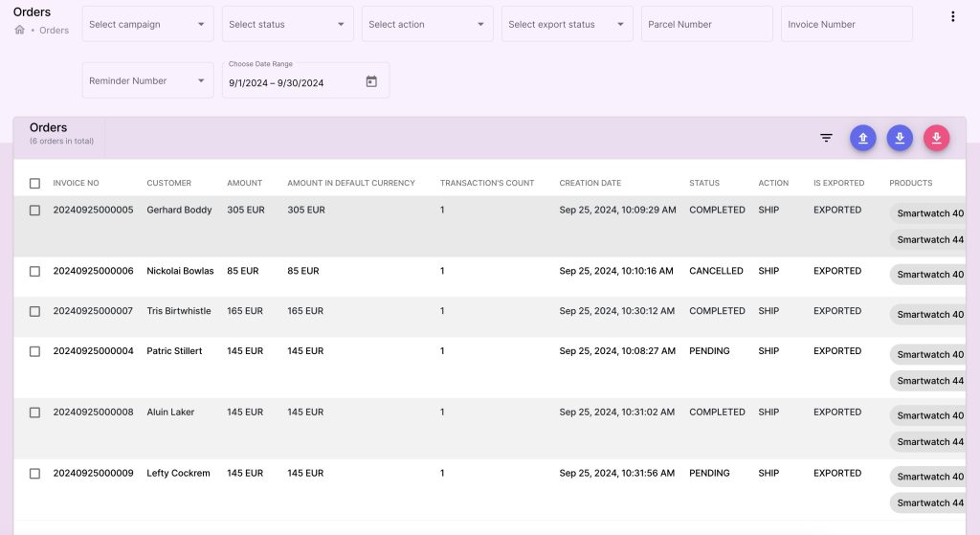Screen dimensions: 980x535
Task: Click the Orders breadcrumb link
Action: pos(54,31)
